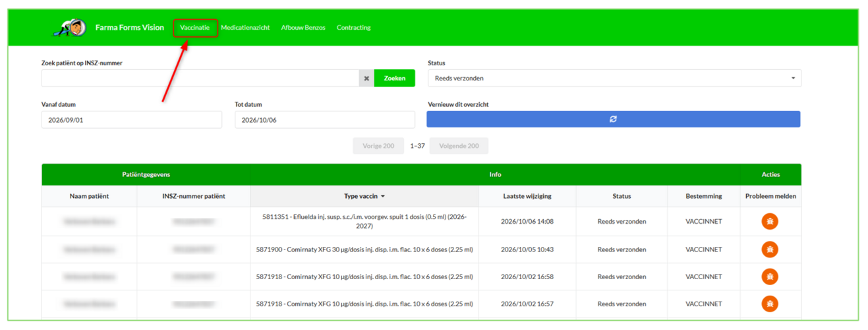Open the Medicatienazicht menu item
868x330 pixels.
pos(245,28)
